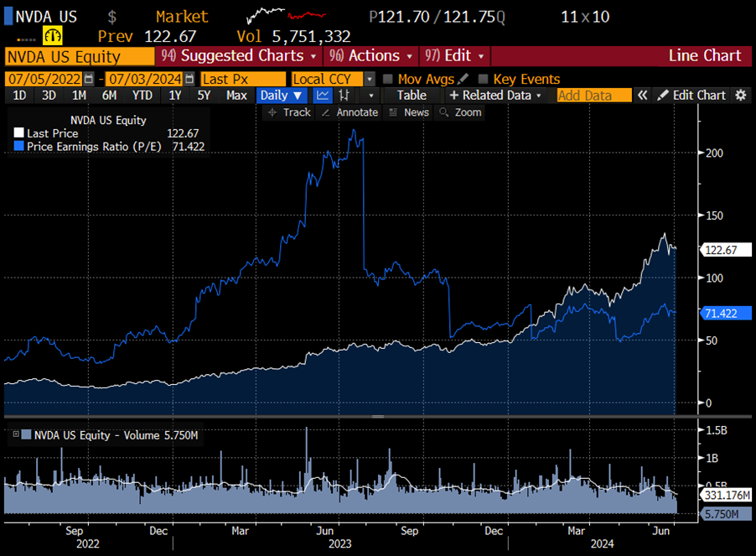Click the Edit Chart button

click(691, 95)
